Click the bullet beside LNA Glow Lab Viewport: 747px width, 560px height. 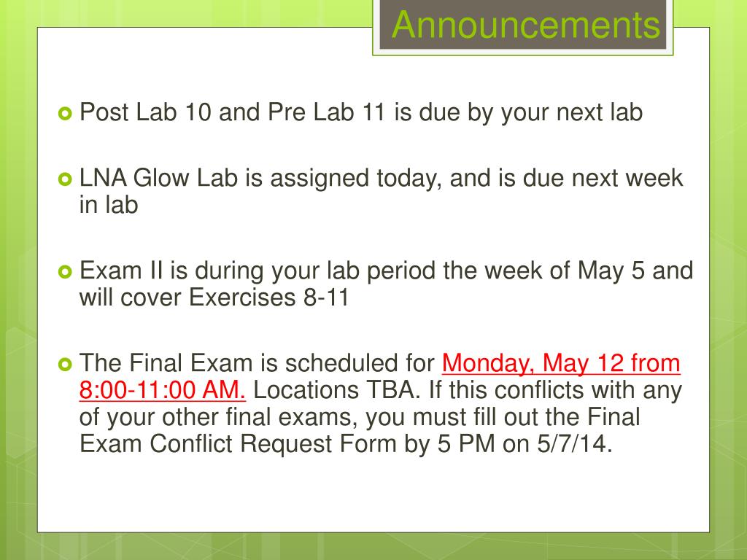[x=65, y=179]
